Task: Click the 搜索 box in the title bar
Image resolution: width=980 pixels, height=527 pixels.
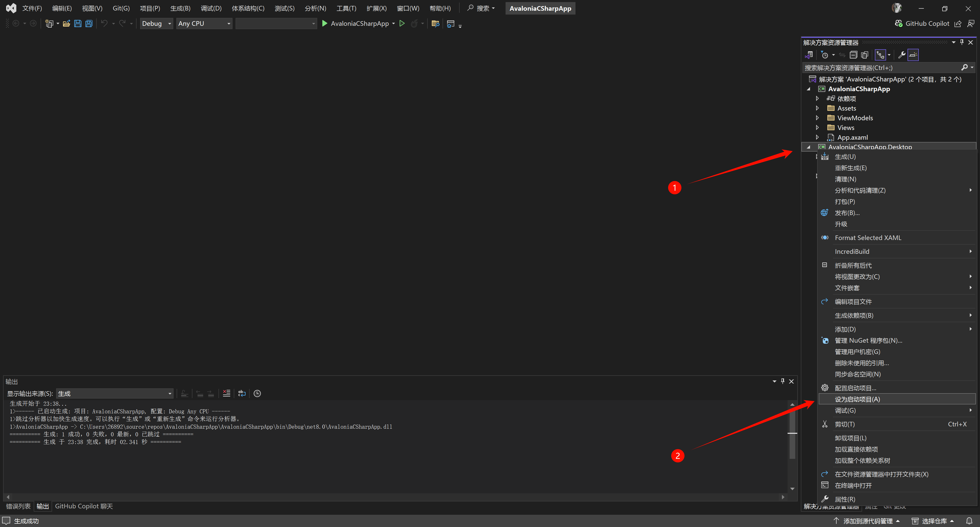Action: pyautogui.click(x=481, y=8)
